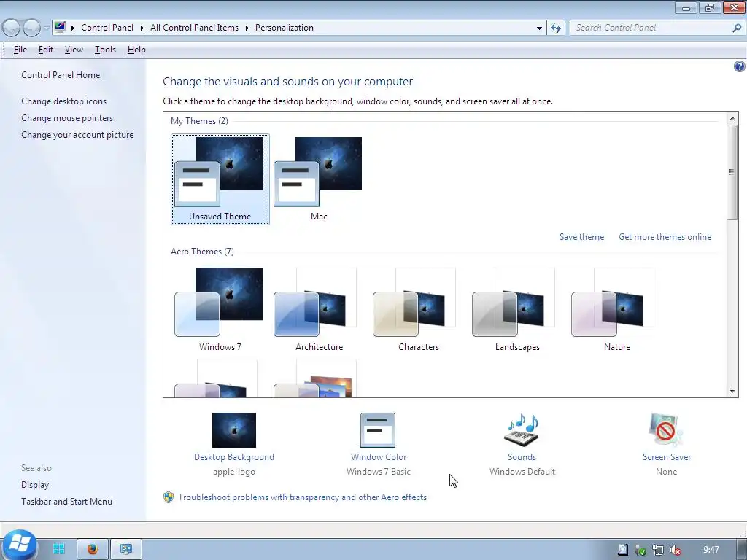Screen dimensions: 747x560
Task: Click Change desktop icons link
Action: click(x=64, y=101)
